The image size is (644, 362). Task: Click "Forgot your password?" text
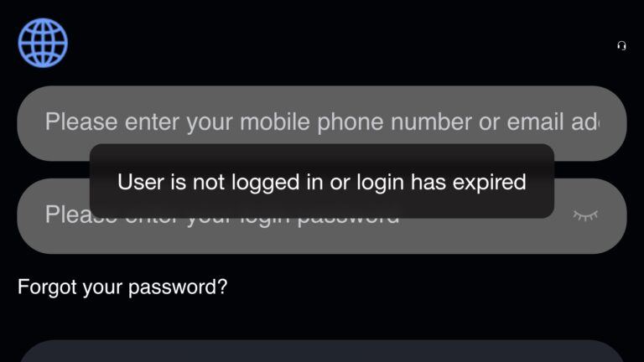click(122, 287)
